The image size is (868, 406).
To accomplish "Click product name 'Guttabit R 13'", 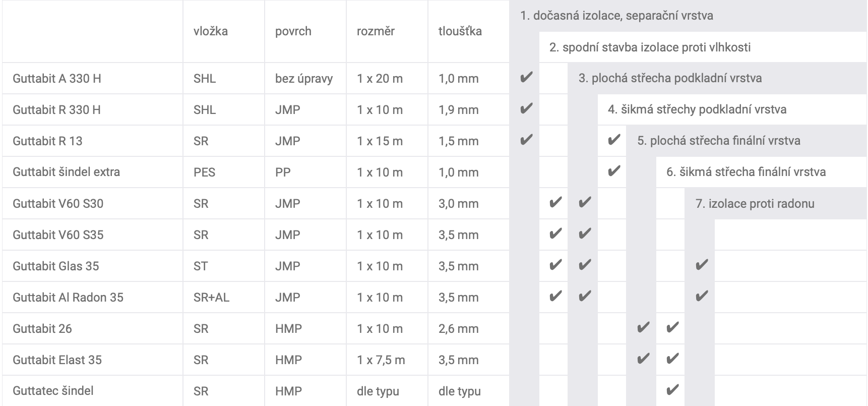I will point(47,141).
